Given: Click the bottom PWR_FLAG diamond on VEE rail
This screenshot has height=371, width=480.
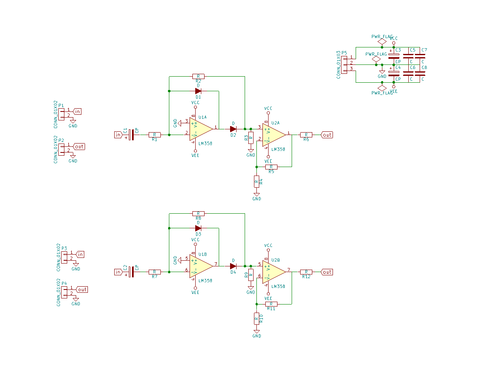Looking at the screenshot, I should point(382,88).
